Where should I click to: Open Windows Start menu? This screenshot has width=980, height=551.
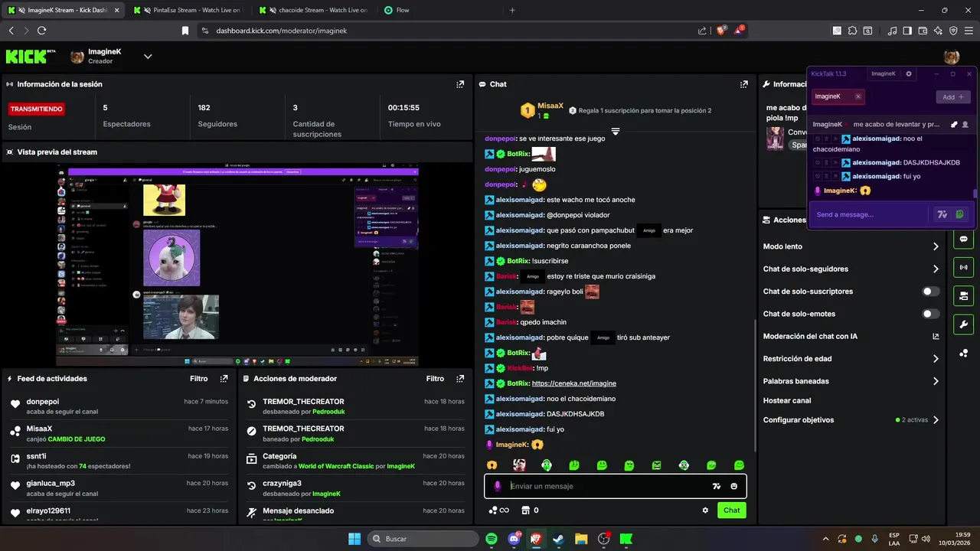click(354, 539)
